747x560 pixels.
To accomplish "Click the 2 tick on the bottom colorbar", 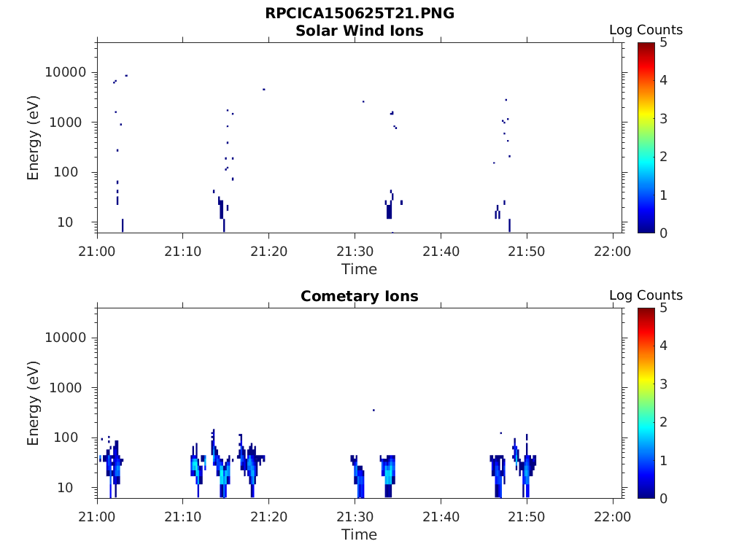I will 663,422.
